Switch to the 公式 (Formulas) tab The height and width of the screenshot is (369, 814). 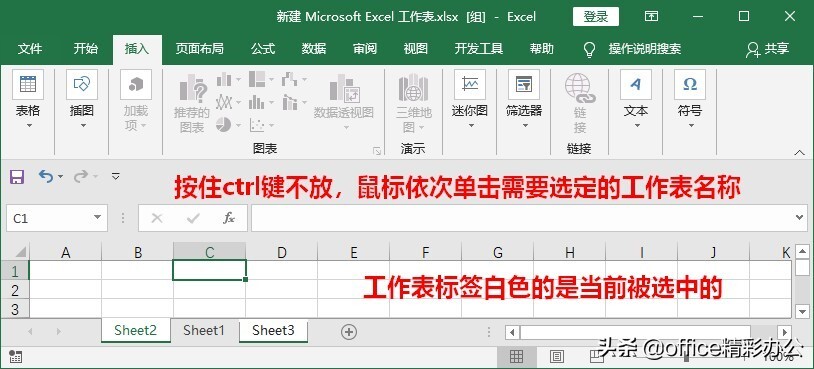tap(263, 49)
